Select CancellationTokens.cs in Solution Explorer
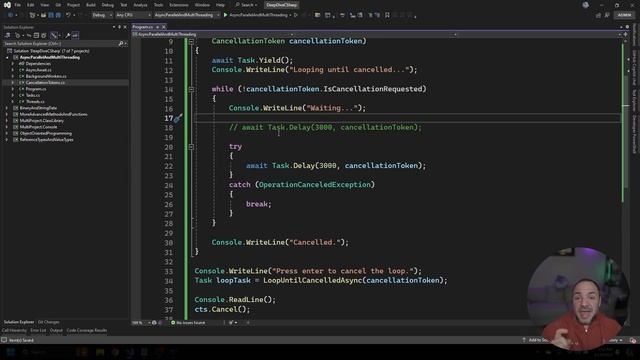 click(45, 82)
